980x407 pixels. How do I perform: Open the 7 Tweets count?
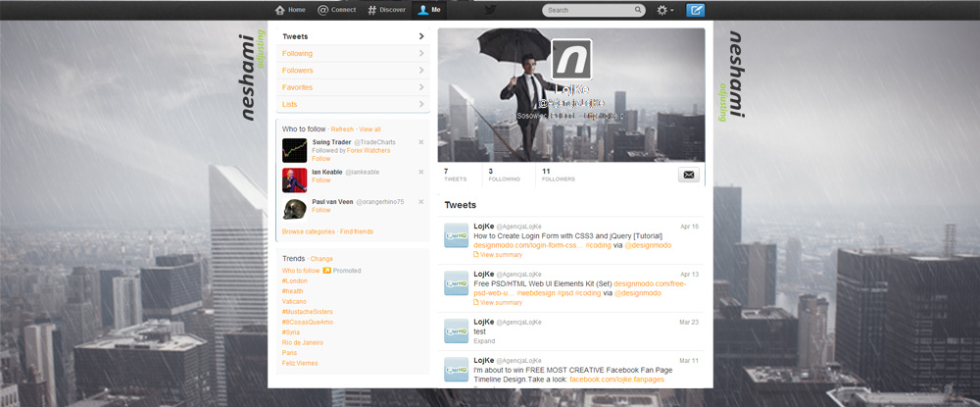point(455,175)
